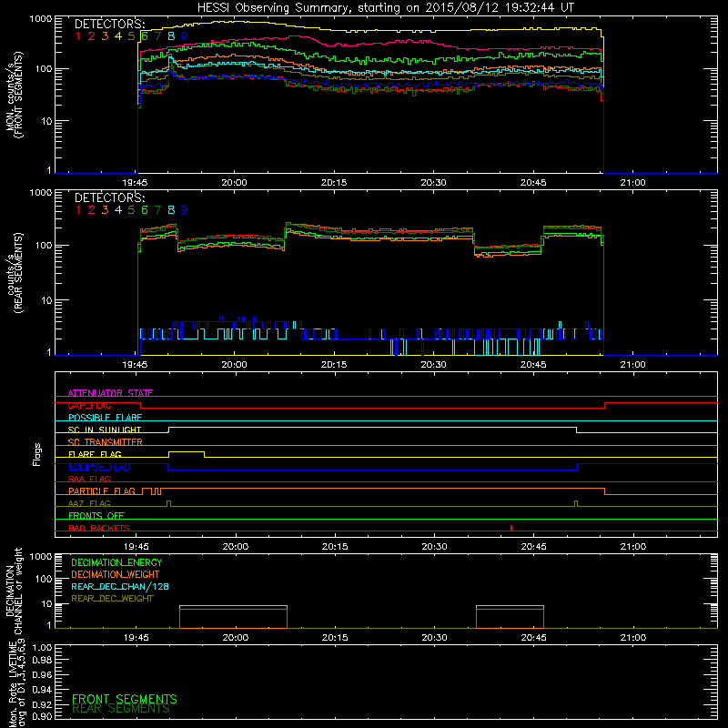This screenshot has height=728, width=728.
Task: Click DETECTORS: heading in rear segments plot
Action: (109, 198)
